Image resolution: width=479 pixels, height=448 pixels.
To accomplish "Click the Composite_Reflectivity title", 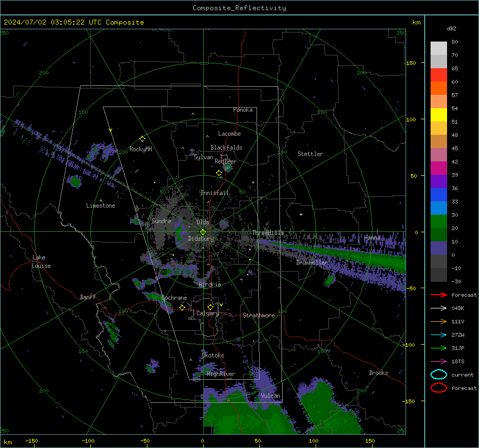I will 240,8.
